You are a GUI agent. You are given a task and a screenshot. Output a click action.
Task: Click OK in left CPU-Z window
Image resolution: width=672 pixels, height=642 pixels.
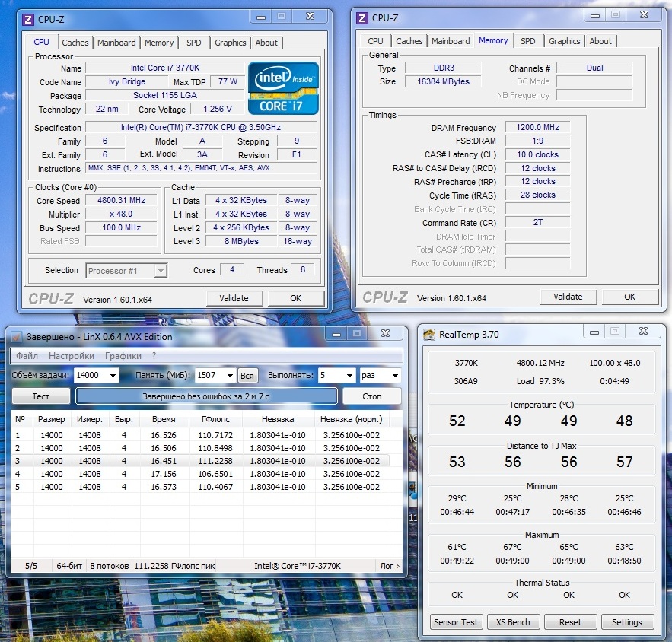(296, 298)
